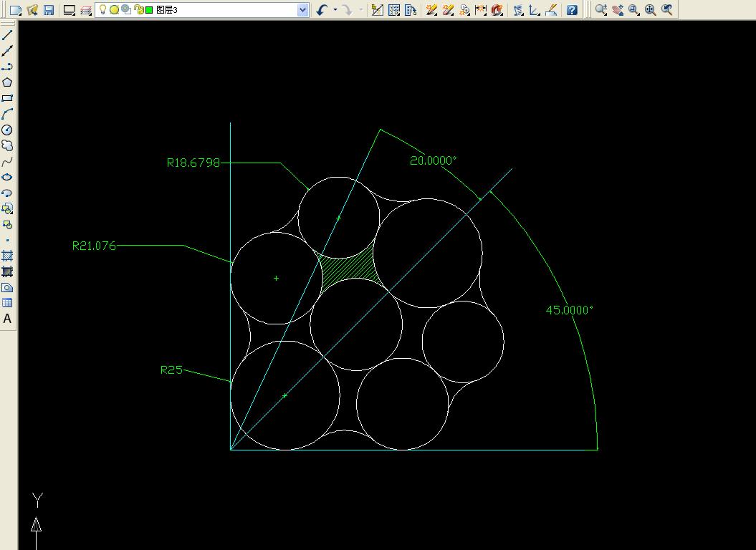
Task: Expand the Redo history dropdown arrow
Action: tap(360, 9)
